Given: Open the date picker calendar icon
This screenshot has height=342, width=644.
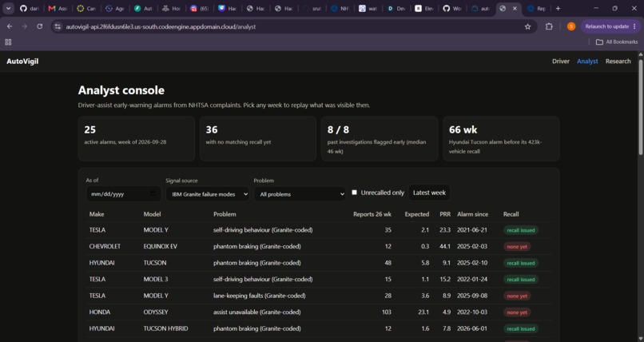Looking at the screenshot, I should 153,194.
